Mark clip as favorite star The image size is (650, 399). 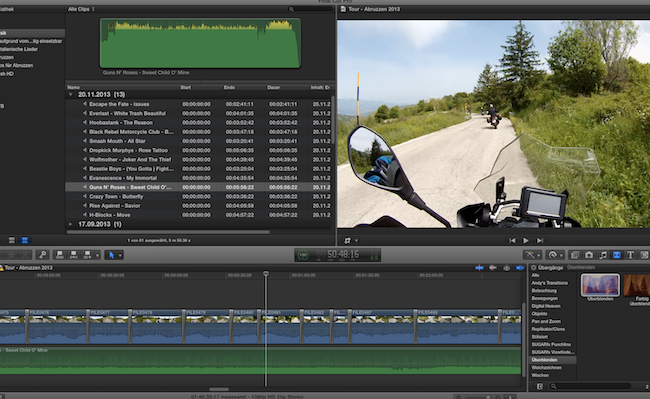coord(11,255)
